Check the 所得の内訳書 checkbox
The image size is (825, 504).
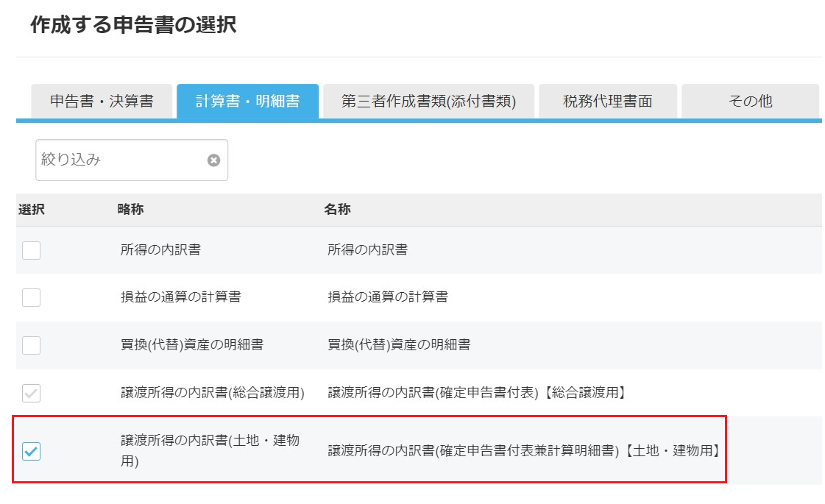31,250
